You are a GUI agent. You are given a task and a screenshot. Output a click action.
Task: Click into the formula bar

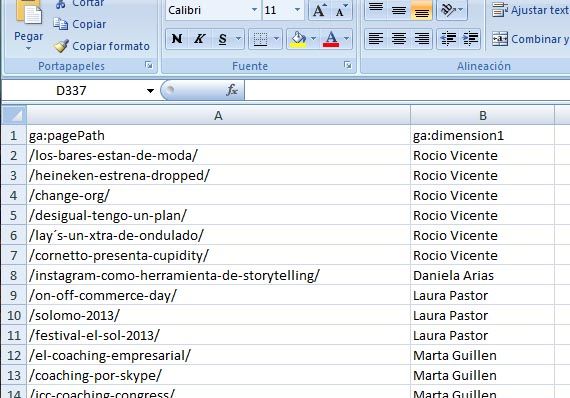click(407, 90)
